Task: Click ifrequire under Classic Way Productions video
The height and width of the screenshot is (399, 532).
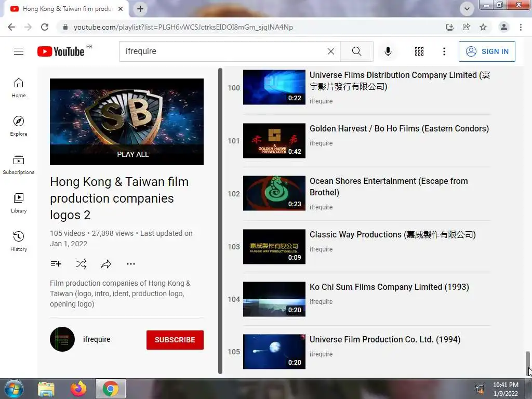Action: point(321,249)
